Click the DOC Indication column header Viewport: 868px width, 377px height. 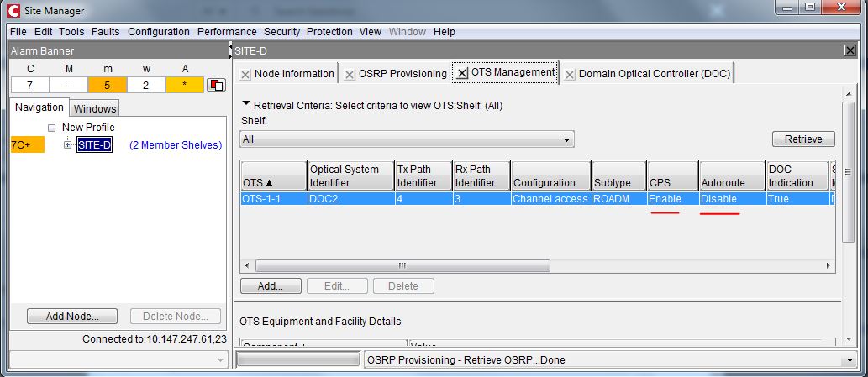pos(797,175)
